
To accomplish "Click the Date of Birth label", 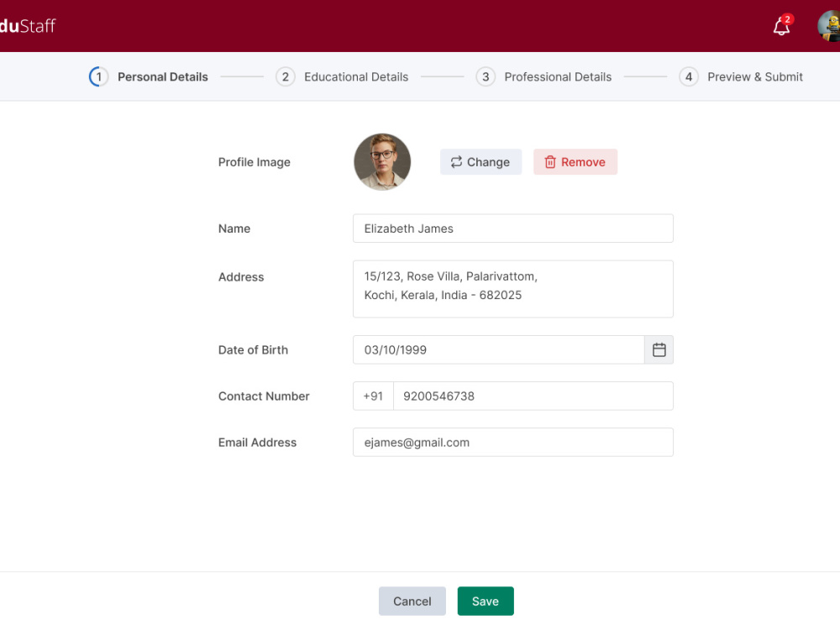I will click(x=253, y=349).
